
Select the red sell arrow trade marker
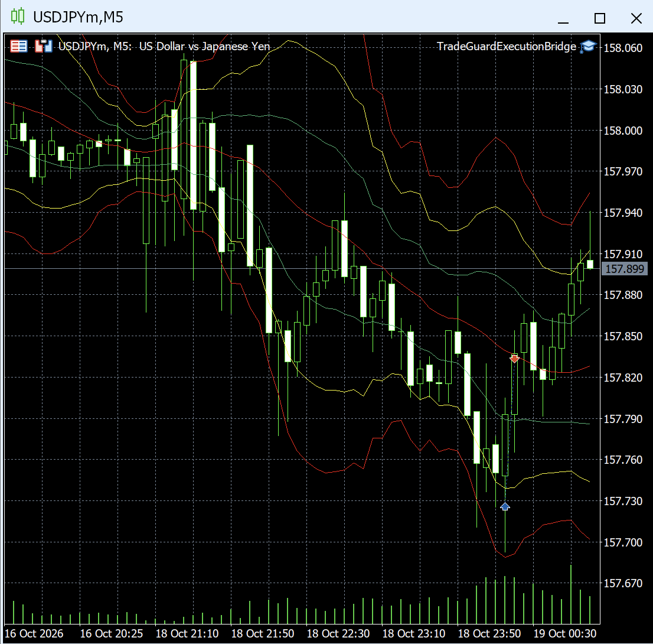point(514,359)
